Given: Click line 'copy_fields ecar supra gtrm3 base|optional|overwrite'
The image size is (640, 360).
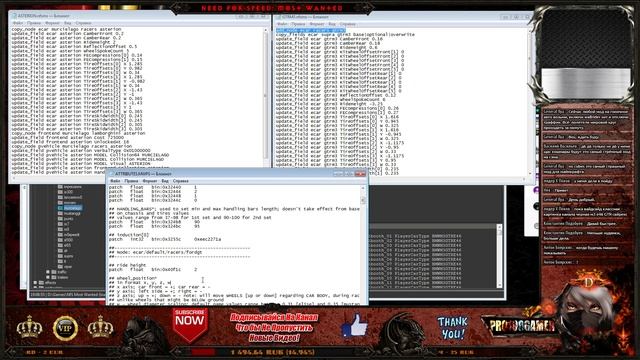Looking at the screenshot, I should tap(345, 35).
